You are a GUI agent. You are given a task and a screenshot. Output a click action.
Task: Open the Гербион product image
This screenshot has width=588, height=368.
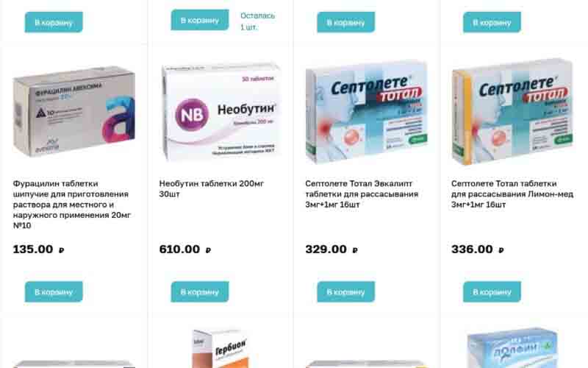pos(220,348)
